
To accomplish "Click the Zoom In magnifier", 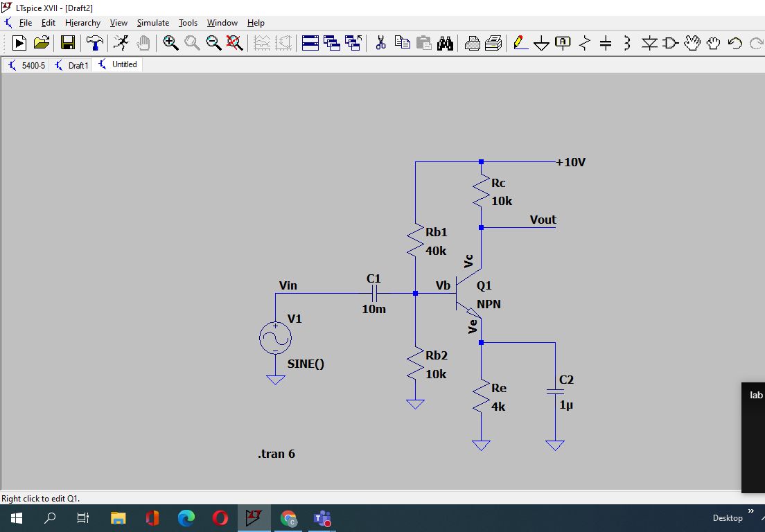I will click(170, 43).
